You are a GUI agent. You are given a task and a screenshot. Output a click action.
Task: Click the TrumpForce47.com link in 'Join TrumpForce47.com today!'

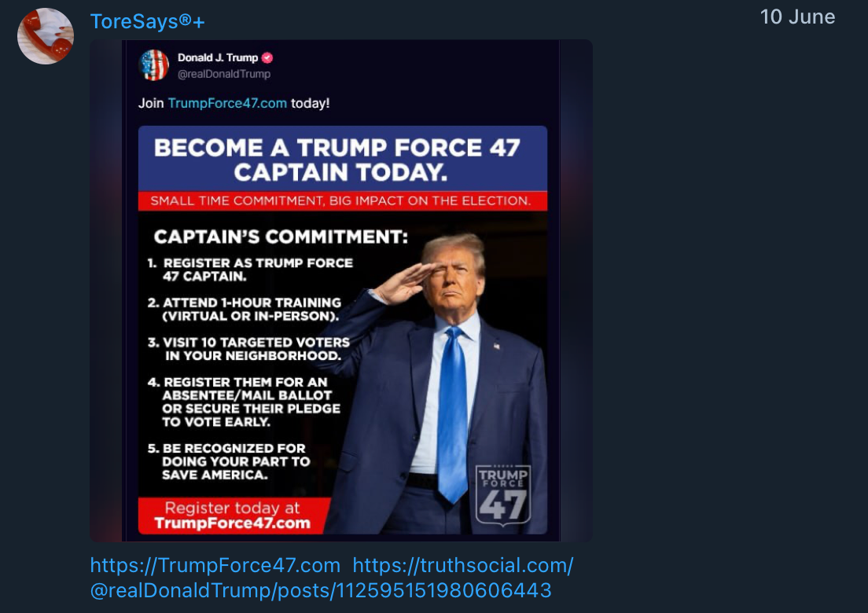(x=226, y=103)
